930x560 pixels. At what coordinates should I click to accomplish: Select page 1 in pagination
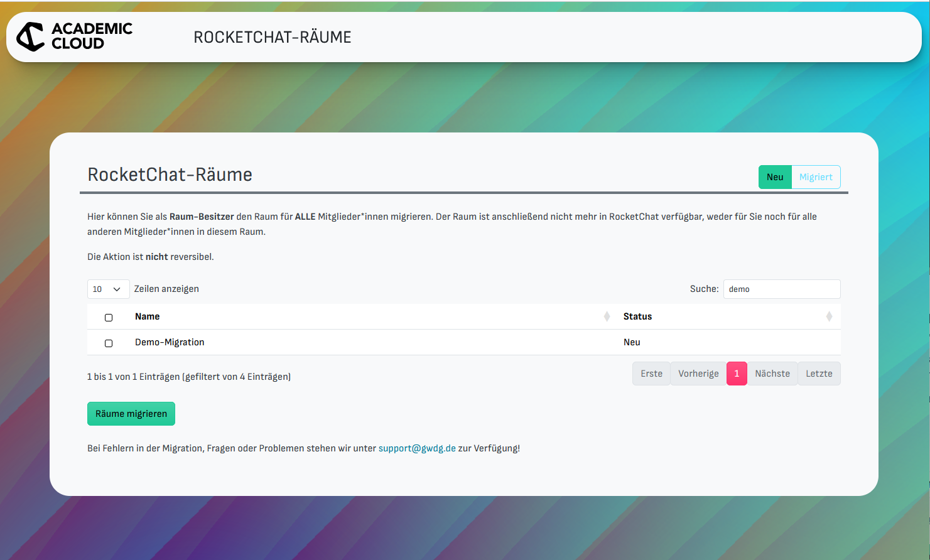[x=737, y=374]
